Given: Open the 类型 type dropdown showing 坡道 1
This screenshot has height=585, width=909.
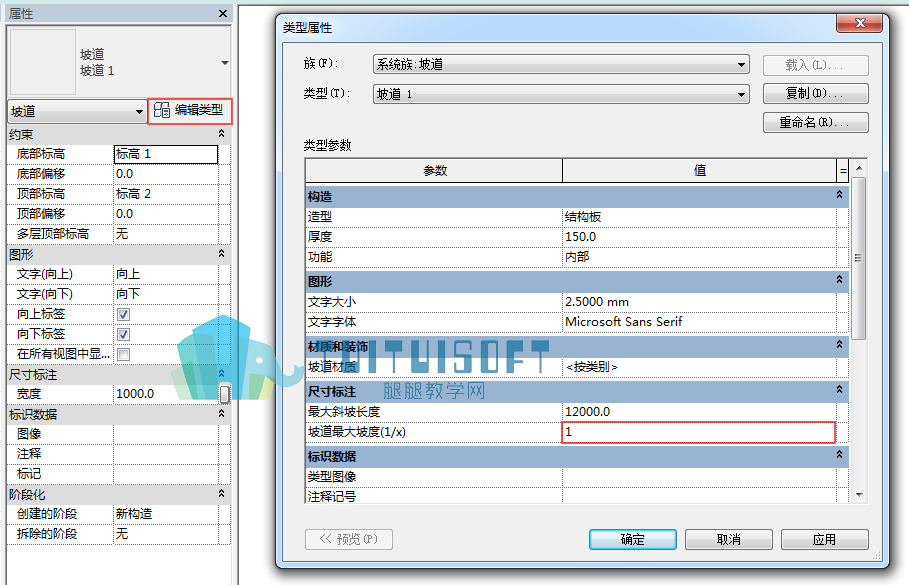Looking at the screenshot, I should pos(561,94).
